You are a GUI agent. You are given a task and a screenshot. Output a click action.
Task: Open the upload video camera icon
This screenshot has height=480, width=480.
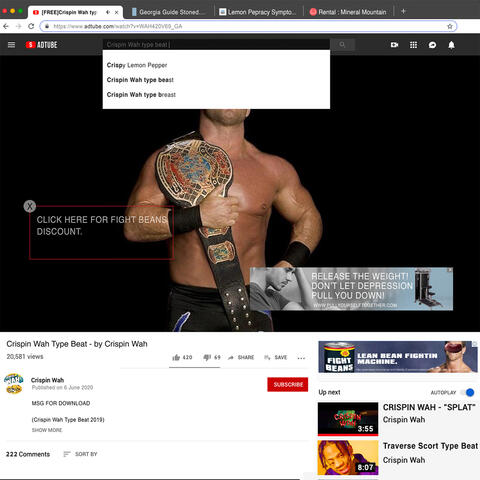(x=394, y=45)
